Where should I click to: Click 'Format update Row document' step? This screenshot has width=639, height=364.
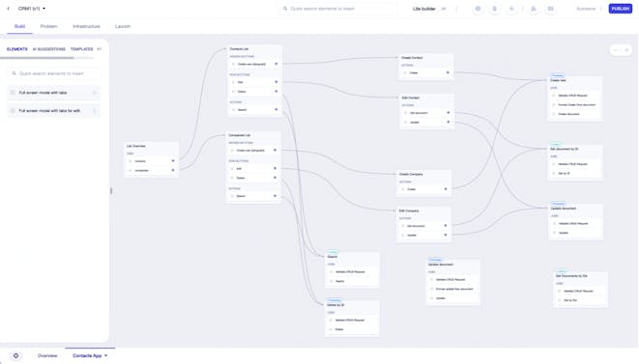(452, 289)
